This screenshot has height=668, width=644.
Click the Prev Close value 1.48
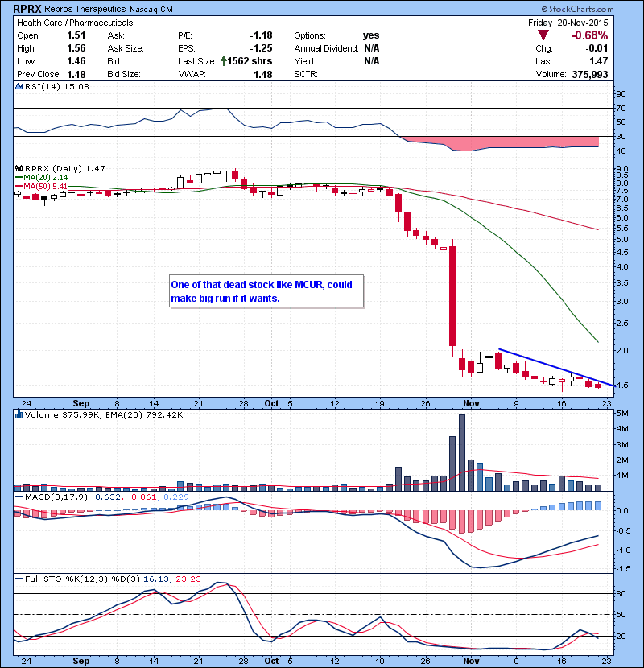76,74
